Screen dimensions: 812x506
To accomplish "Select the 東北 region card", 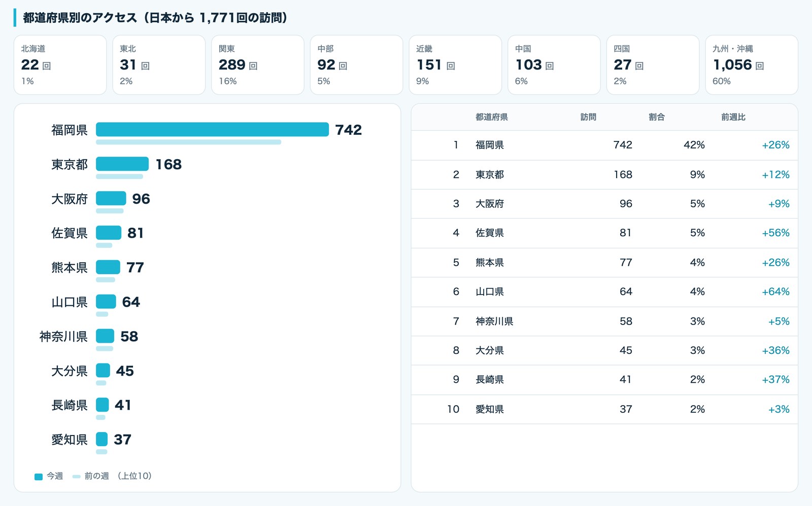I will 159,65.
